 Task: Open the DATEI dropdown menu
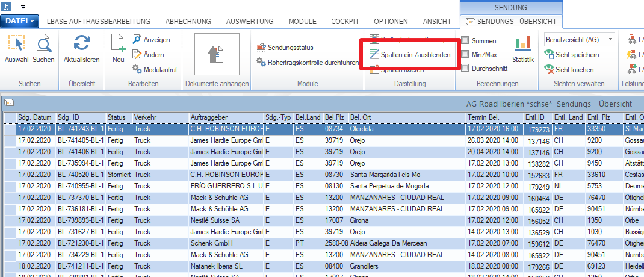click(20, 21)
